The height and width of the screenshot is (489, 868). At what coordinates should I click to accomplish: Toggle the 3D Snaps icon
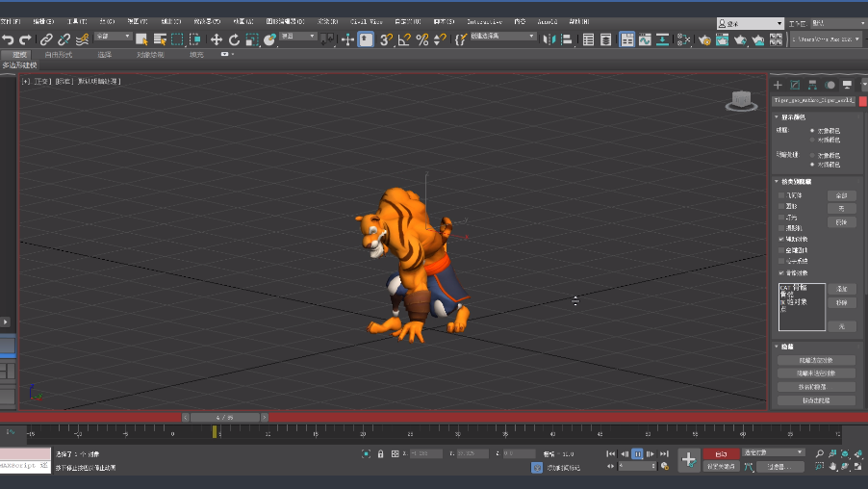tap(387, 39)
